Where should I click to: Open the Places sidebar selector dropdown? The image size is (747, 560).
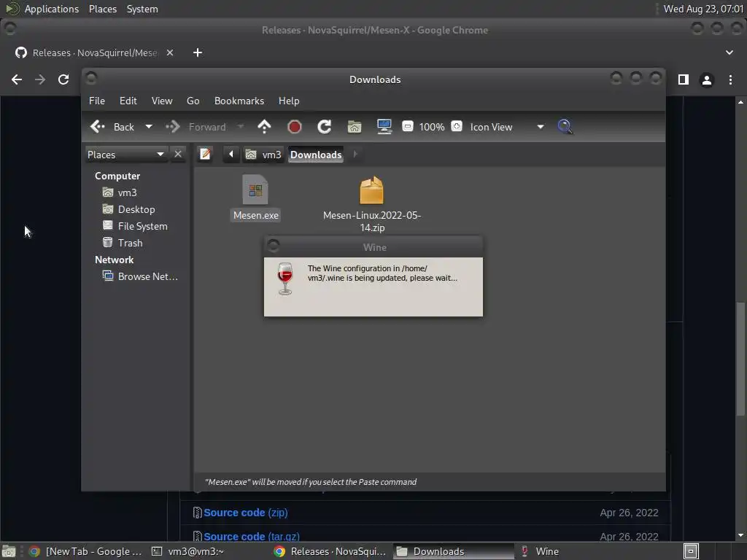click(125, 155)
